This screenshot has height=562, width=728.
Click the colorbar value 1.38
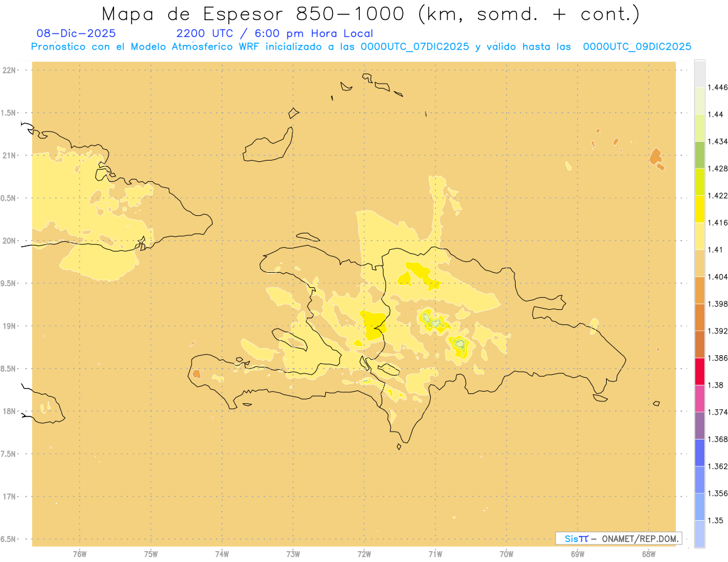click(x=716, y=385)
